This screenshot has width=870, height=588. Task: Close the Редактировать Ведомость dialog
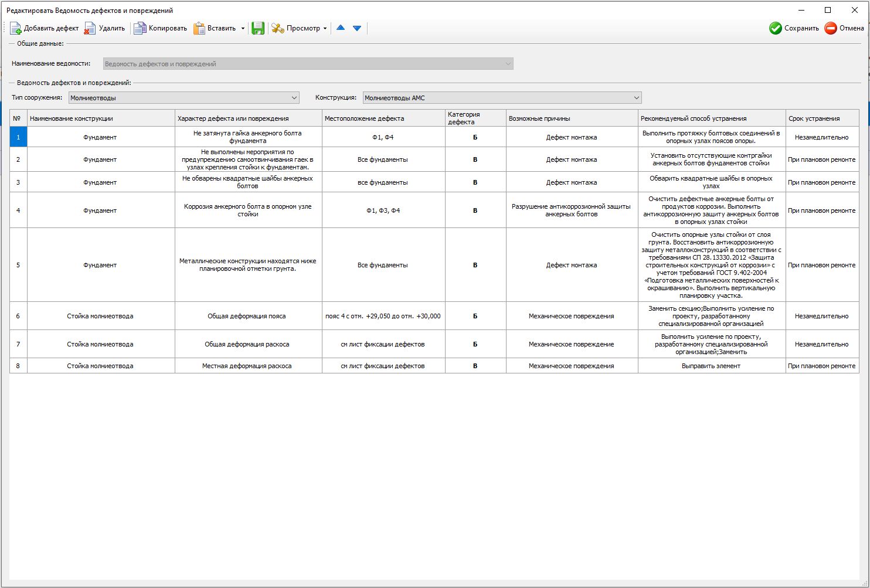(x=855, y=10)
